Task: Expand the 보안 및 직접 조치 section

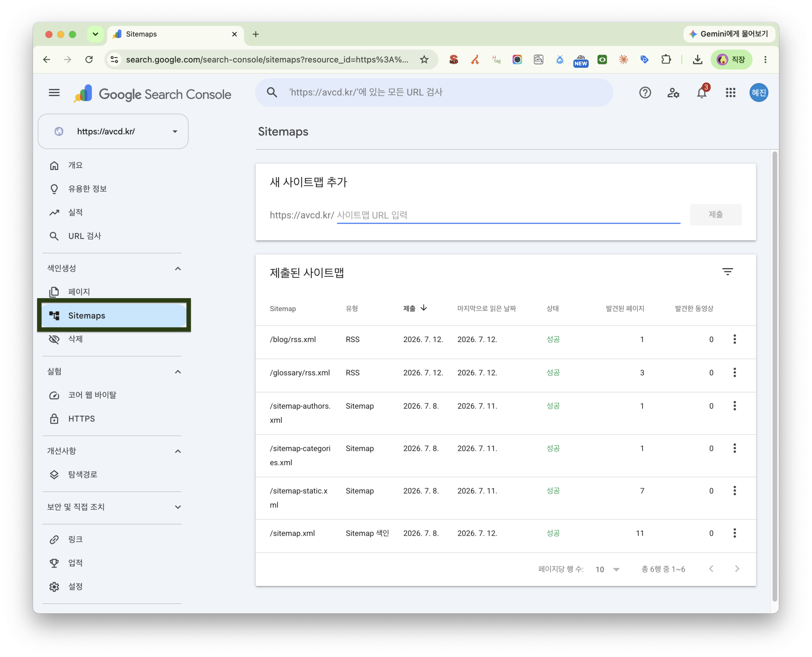Action: (178, 507)
